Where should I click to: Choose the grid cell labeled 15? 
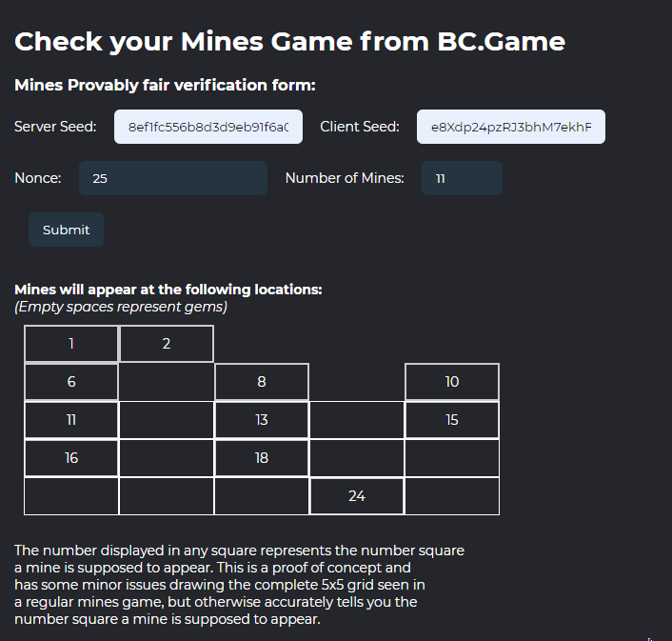coord(452,420)
